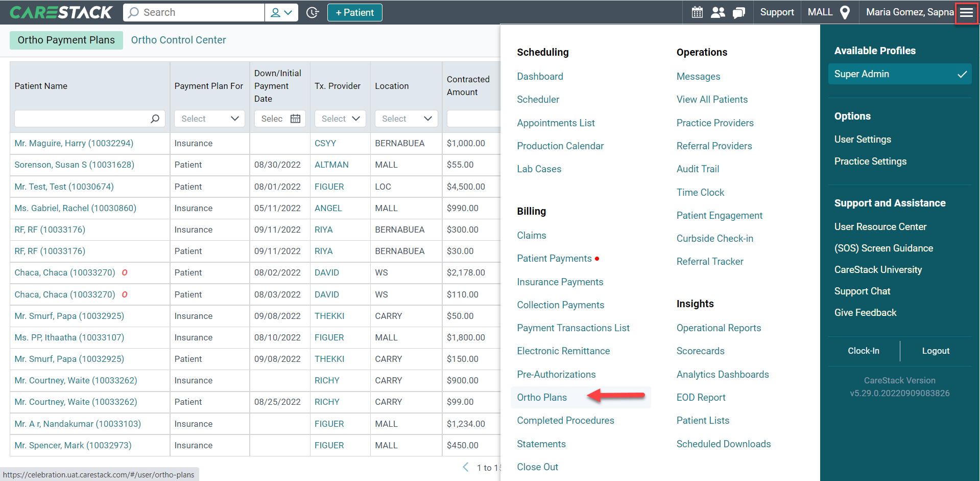Open the payment date calendar picker icon
This screenshot has height=481, width=980.
point(295,119)
